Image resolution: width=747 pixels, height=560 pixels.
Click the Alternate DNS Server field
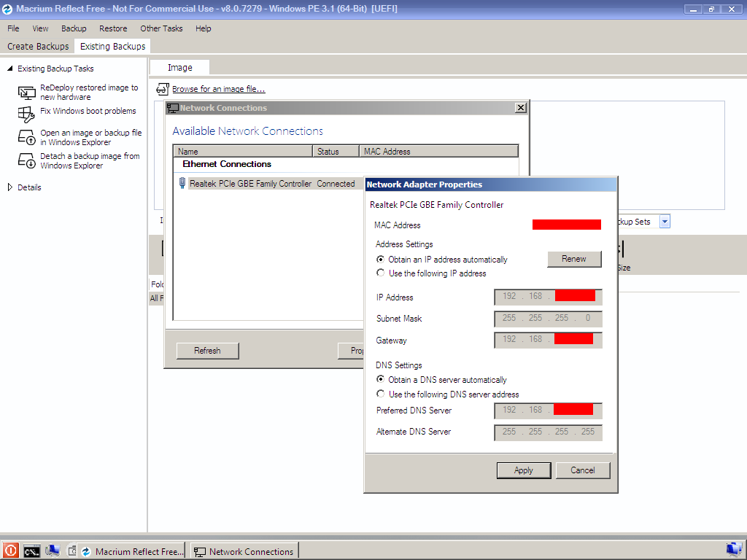pyautogui.click(x=549, y=432)
